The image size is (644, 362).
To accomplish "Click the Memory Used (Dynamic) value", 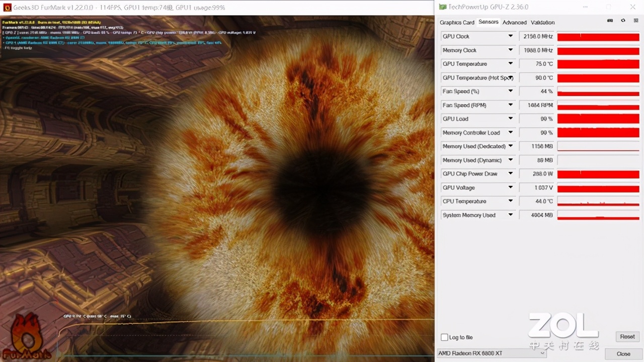I will pos(536,160).
